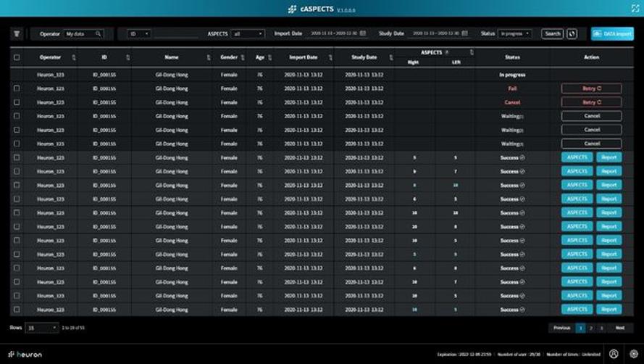Click the Expiration date text in footer
The width and height of the screenshot is (644, 364).
(x=464, y=354)
